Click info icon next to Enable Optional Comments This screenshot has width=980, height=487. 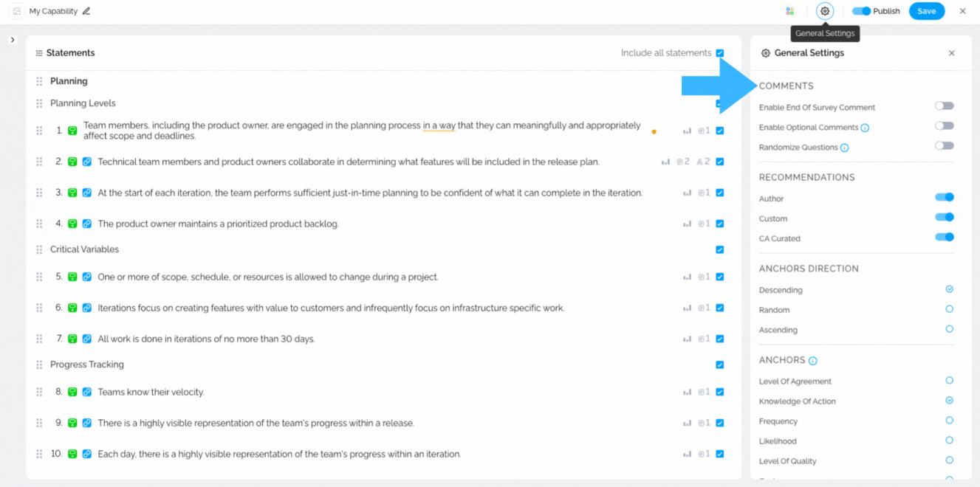(865, 128)
